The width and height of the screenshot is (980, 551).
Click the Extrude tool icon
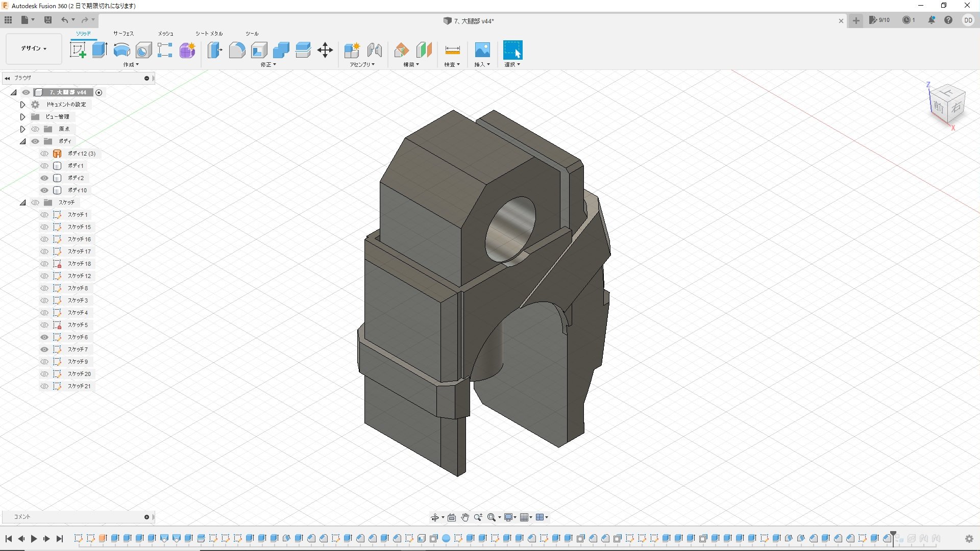point(100,50)
